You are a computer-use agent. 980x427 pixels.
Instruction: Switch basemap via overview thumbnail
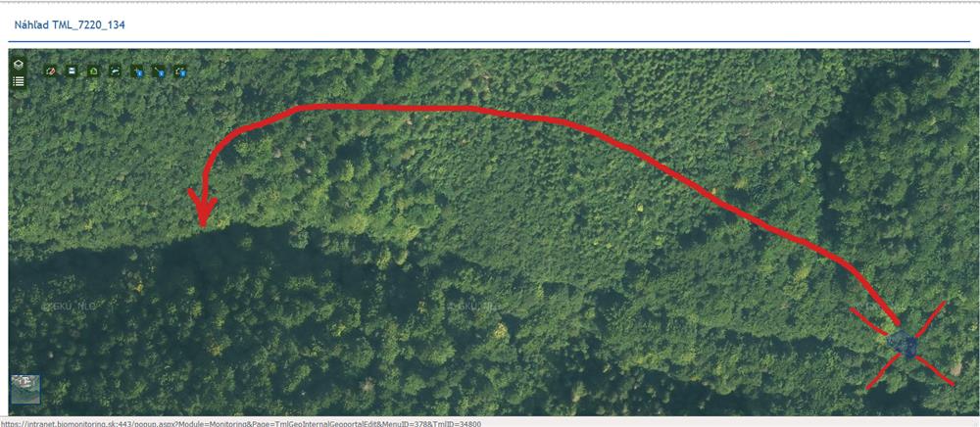25,389
